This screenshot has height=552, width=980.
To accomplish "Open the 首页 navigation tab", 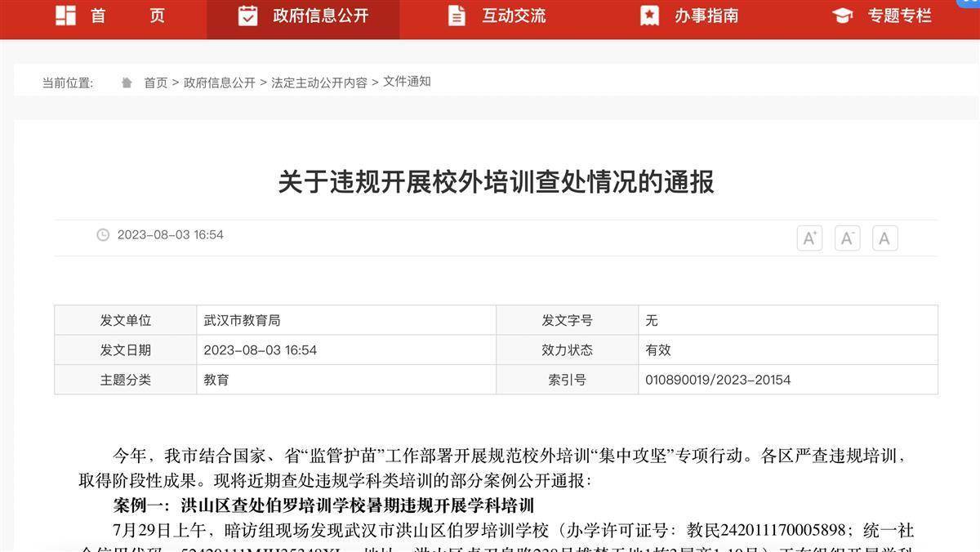I will (x=127, y=15).
